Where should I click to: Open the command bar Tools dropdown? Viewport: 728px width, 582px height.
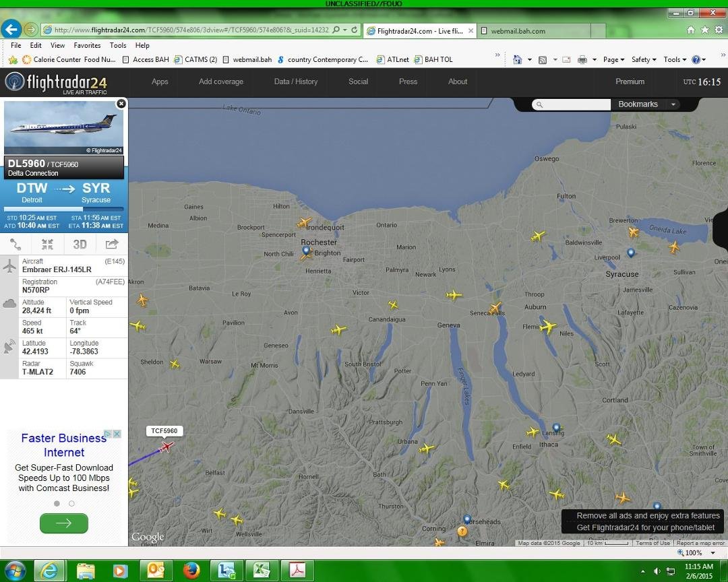click(675, 59)
